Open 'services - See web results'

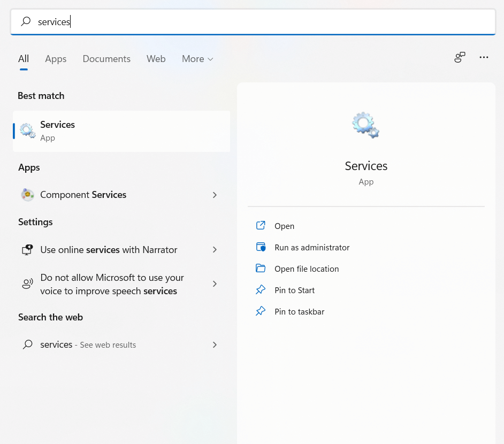pos(121,345)
